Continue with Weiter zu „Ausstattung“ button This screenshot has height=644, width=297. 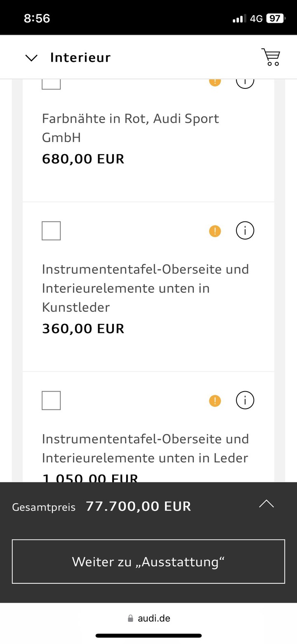point(148,561)
